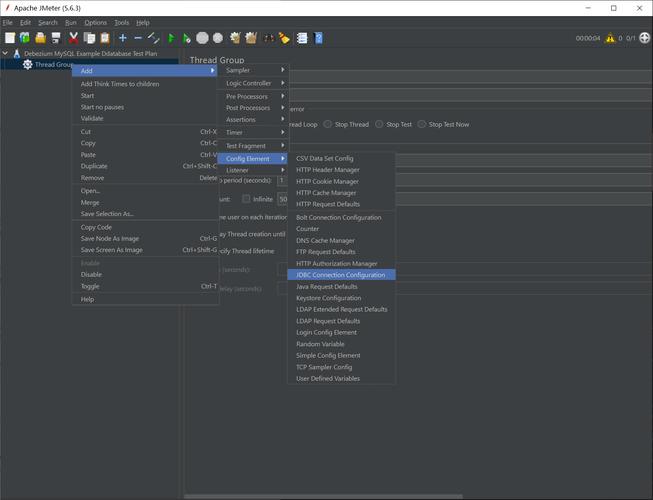Expand the Test Fragment submenu
Image resolution: width=653 pixels, height=500 pixels.
[253, 146]
